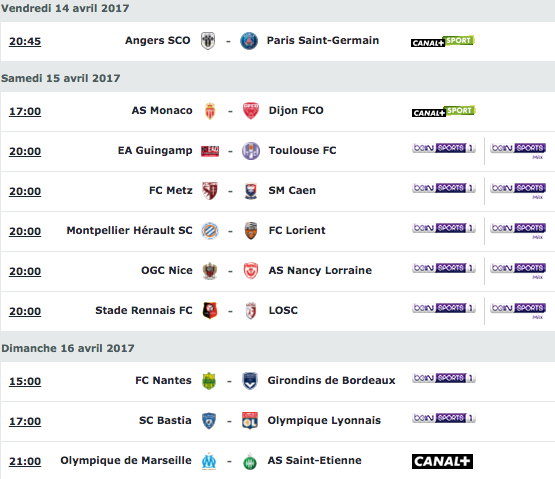Open the 15:00 FC Nantes kickoff link
555x479 pixels.
click(x=25, y=382)
